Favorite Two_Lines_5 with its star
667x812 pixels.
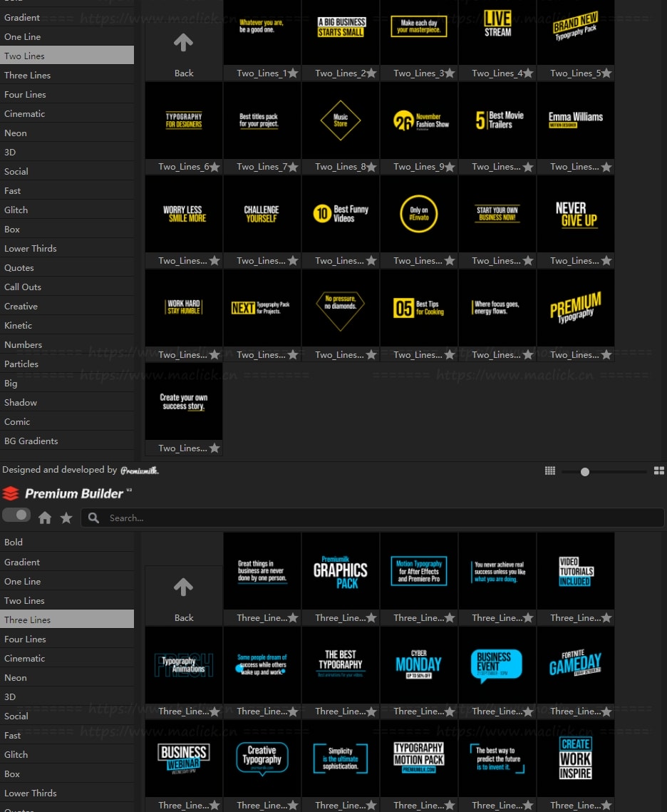tap(606, 73)
